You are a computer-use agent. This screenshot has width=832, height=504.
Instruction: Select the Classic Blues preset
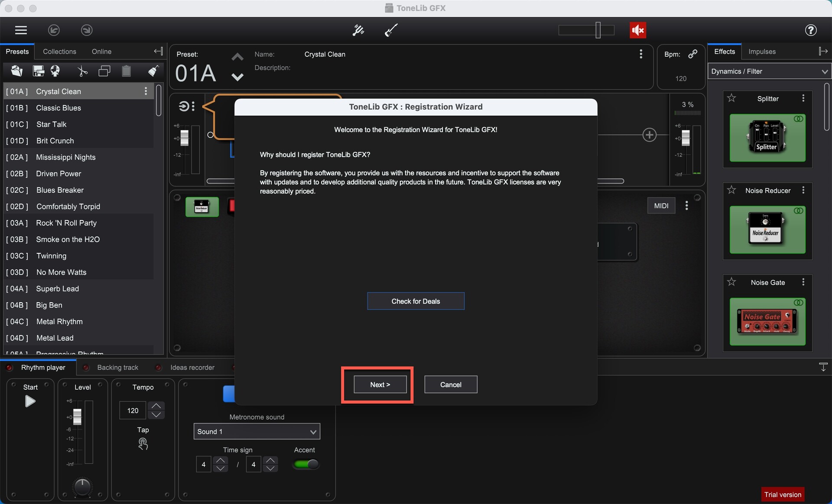click(79, 108)
